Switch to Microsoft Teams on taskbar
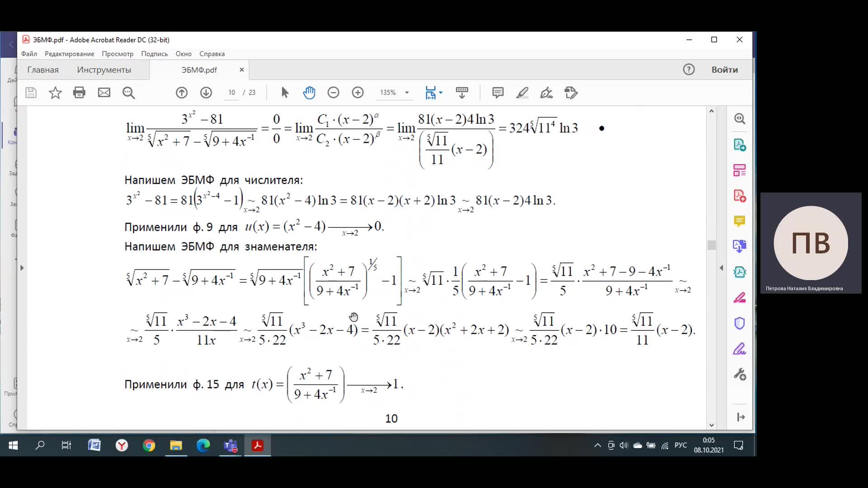868x488 pixels. point(231,446)
